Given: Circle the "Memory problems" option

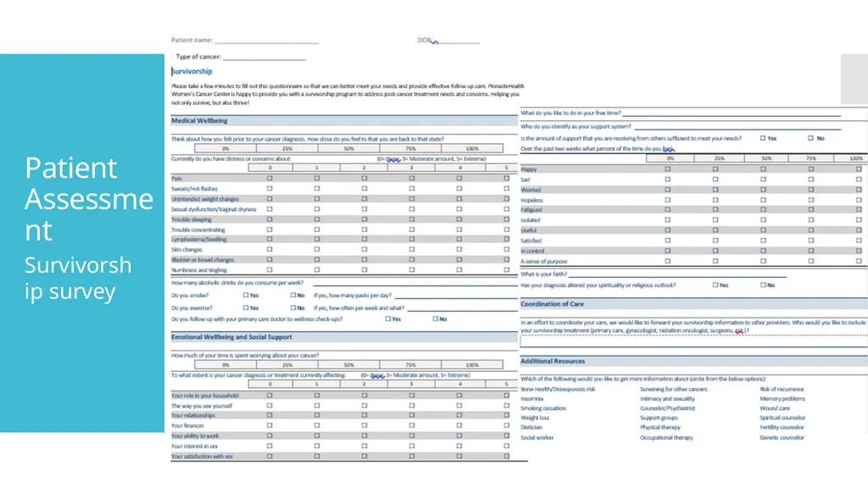Looking at the screenshot, I should click(x=782, y=398).
